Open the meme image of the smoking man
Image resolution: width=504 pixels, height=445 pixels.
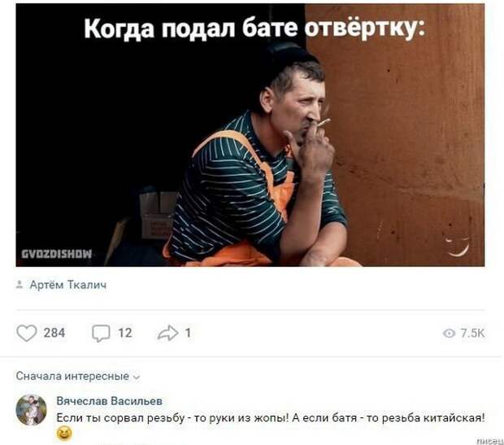tap(250, 135)
